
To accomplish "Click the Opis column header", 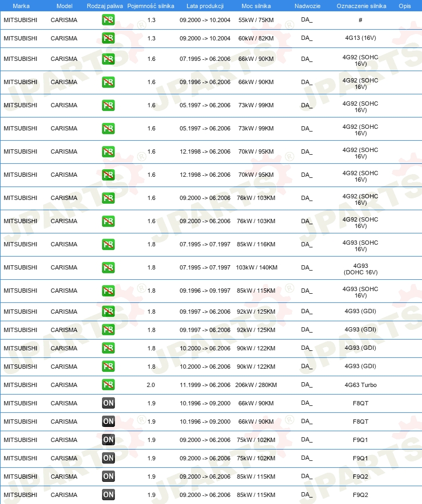I will point(405,6).
